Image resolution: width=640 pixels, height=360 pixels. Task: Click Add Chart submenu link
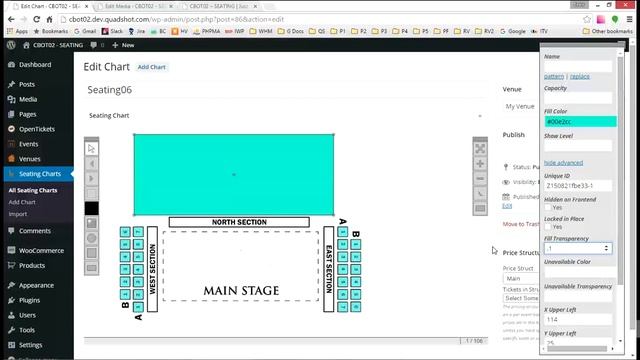(x=22, y=202)
